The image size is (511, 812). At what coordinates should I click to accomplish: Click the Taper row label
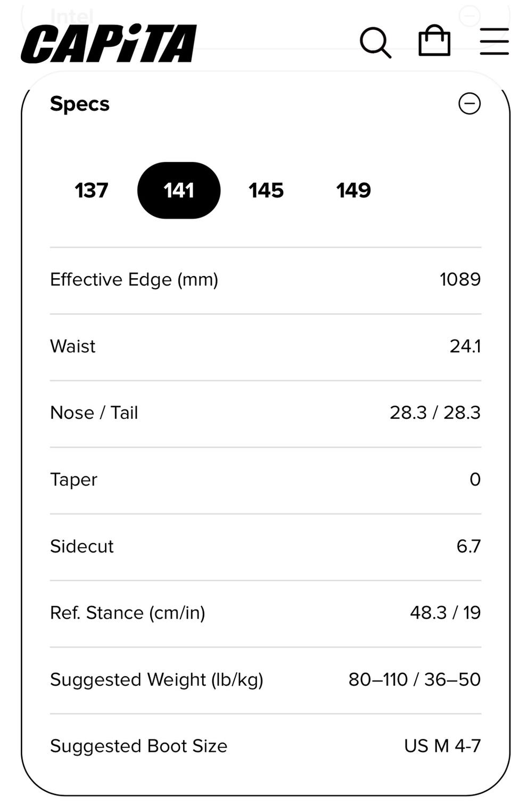(73, 480)
